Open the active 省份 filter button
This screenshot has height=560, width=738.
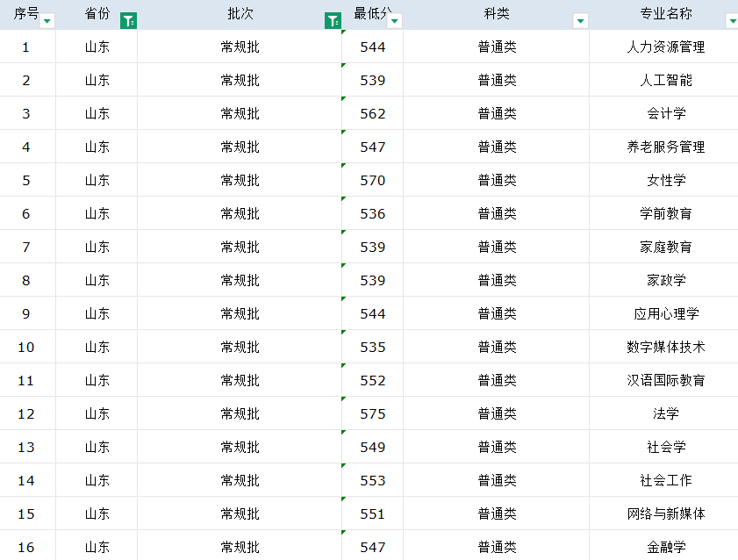128,21
